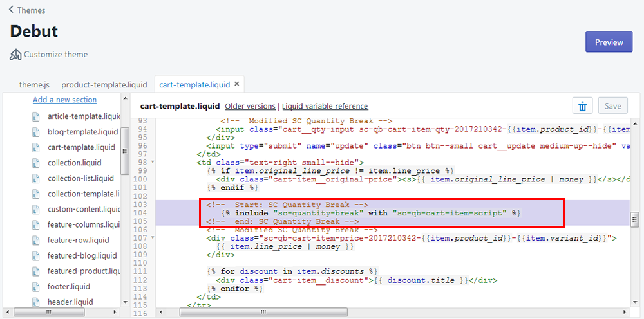Click the Customize theme paintbrush icon
Image resolution: width=644 pixels, height=319 pixels.
pyautogui.click(x=16, y=55)
